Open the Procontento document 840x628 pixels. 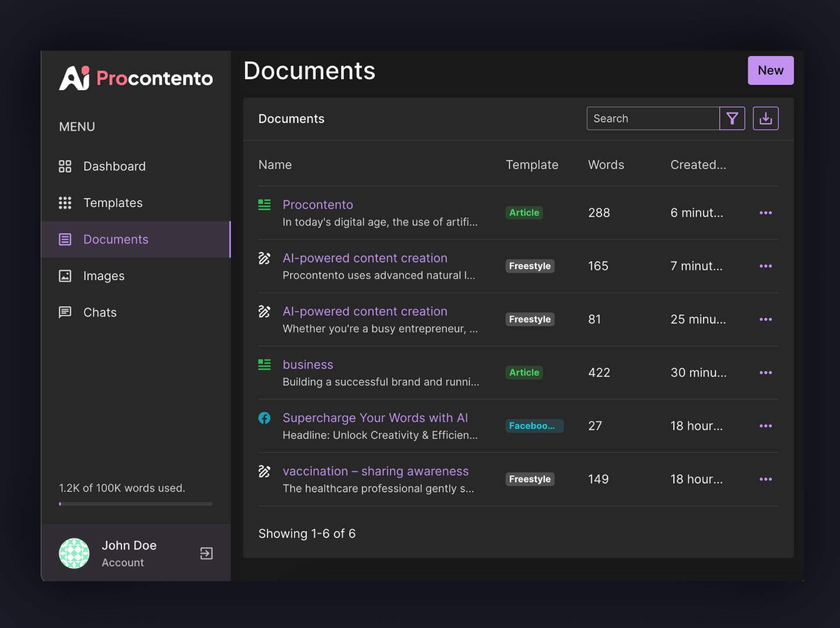click(318, 205)
